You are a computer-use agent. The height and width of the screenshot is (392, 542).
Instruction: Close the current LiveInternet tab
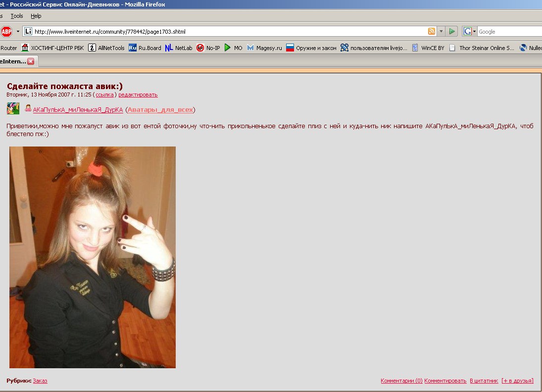[31, 61]
